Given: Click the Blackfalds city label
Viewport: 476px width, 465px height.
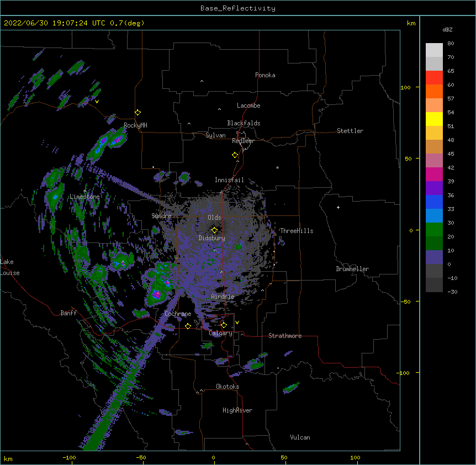Looking at the screenshot, I should [x=244, y=123].
